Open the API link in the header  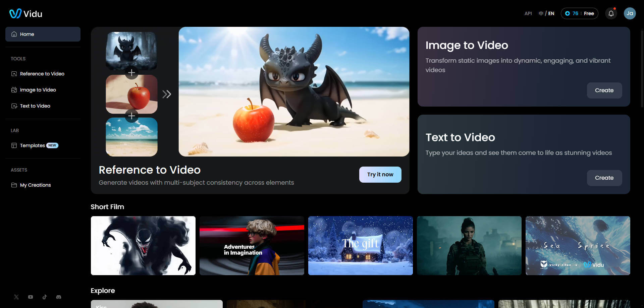click(x=528, y=13)
